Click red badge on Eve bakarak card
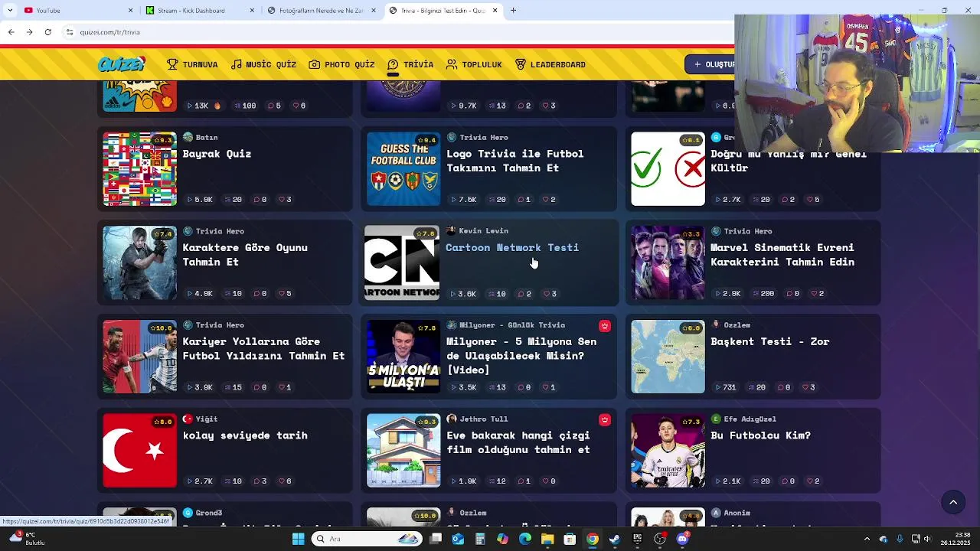This screenshot has width=980, height=551. (x=605, y=420)
